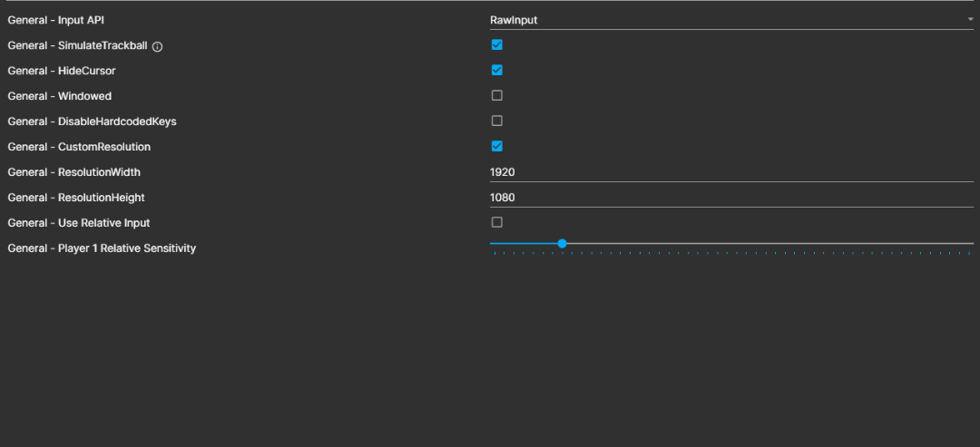Viewport: 980px width, 447px height.
Task: Click the 'General - Input API' label
Action: tap(62, 20)
